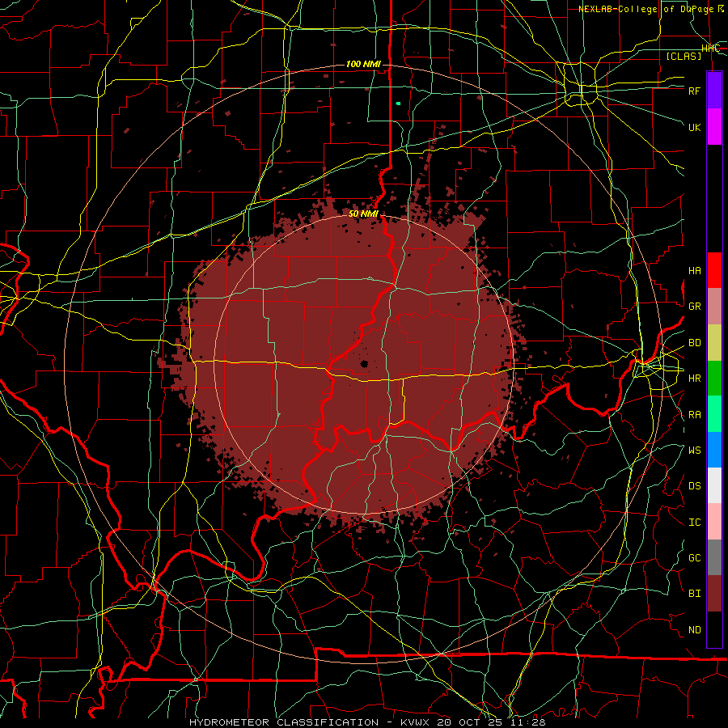Click the DS legend label
The width and height of the screenshot is (728, 728).
pos(695,486)
